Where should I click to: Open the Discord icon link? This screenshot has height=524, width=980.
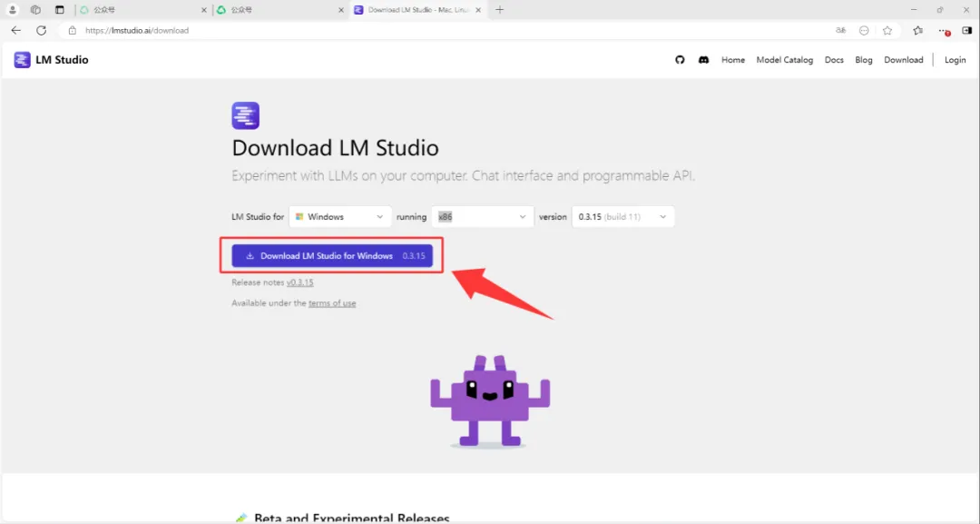(704, 60)
